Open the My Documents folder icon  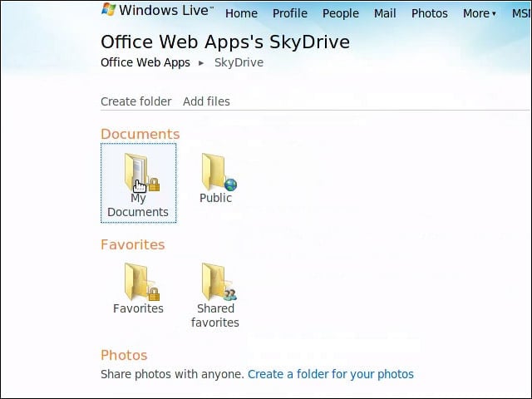pyautogui.click(x=141, y=173)
